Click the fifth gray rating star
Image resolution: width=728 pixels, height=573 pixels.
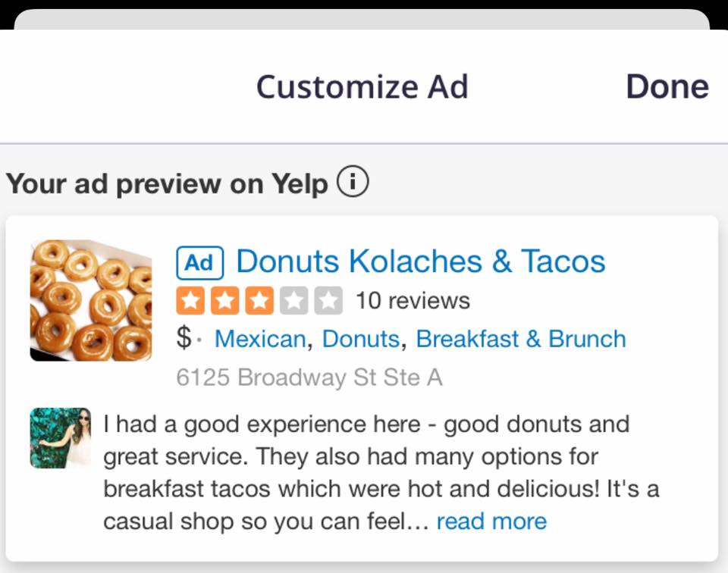click(x=328, y=301)
